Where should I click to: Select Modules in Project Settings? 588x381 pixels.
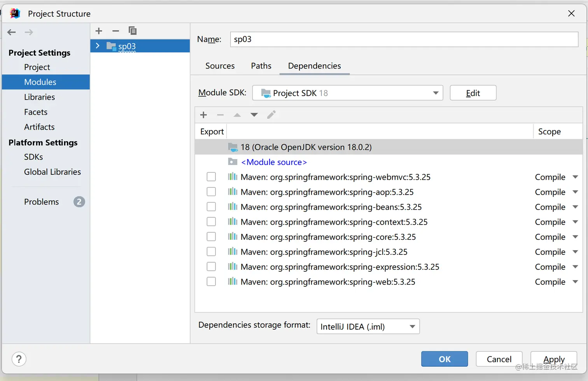point(46,82)
